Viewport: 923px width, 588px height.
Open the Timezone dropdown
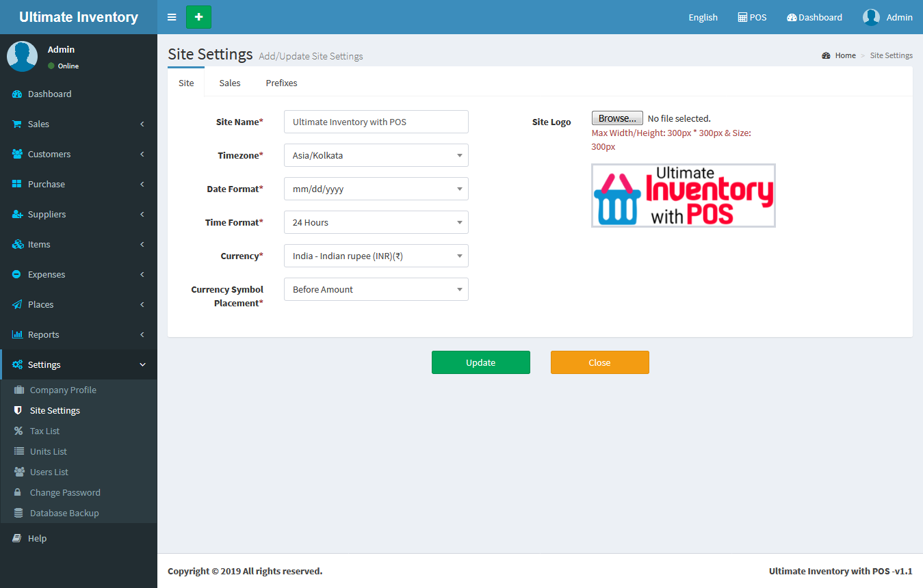coord(376,155)
